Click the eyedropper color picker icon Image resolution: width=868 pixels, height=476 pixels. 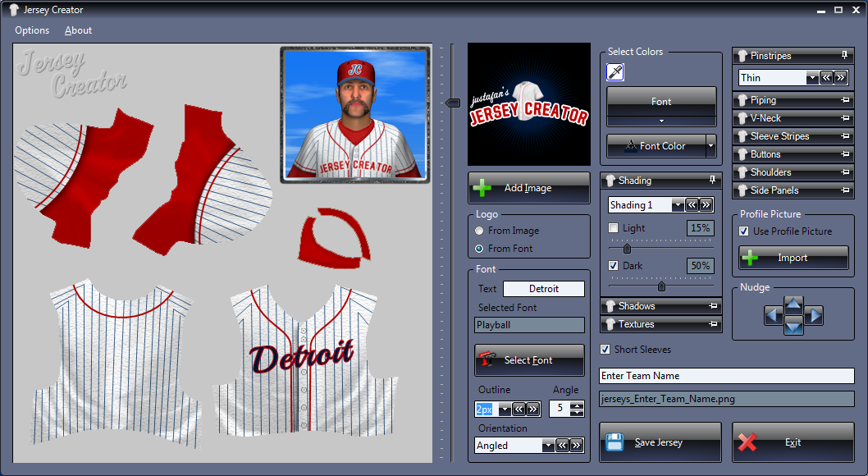[x=615, y=72]
